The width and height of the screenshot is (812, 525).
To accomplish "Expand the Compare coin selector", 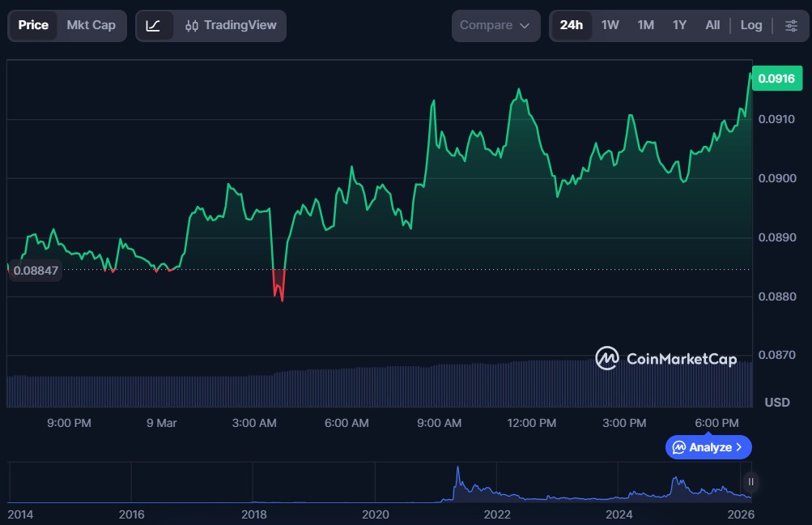I will pos(495,25).
